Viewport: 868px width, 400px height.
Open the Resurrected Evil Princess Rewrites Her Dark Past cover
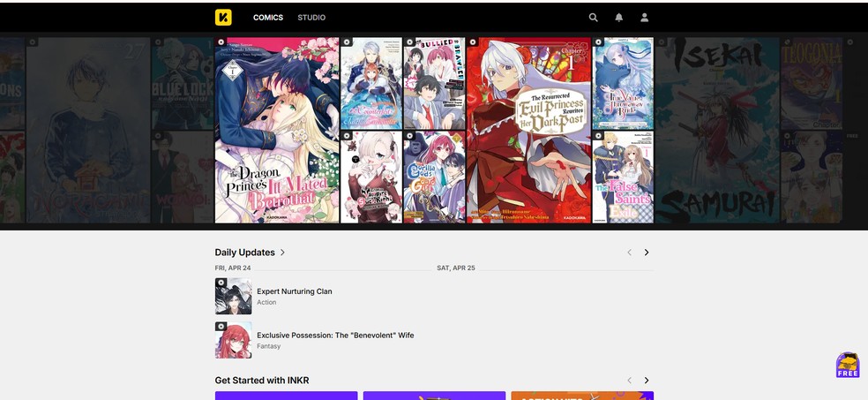coord(528,130)
